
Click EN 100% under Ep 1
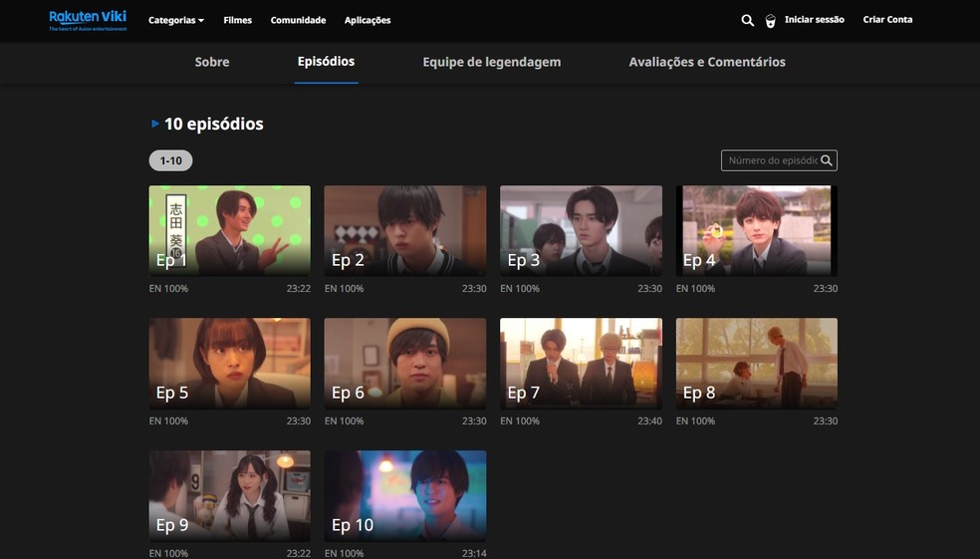click(x=168, y=289)
